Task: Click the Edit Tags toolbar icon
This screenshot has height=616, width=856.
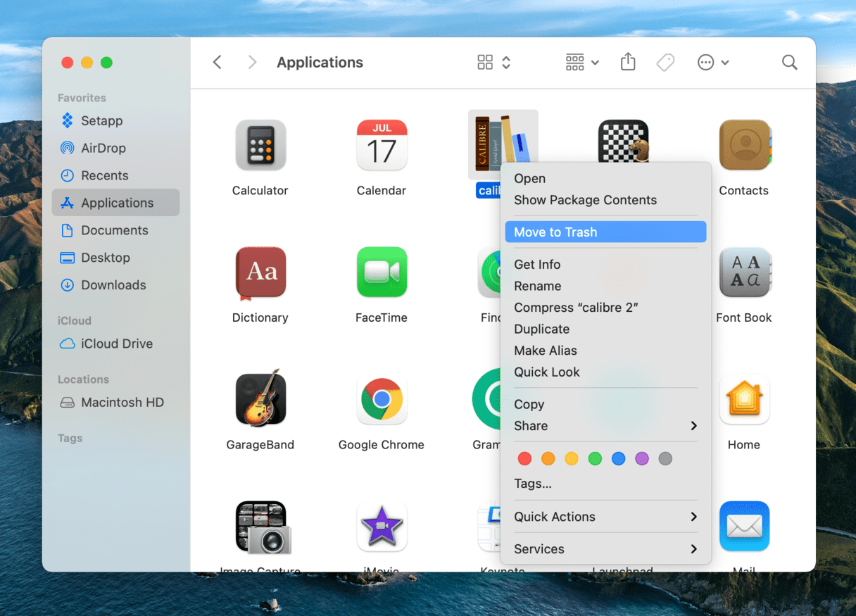Action: click(665, 63)
